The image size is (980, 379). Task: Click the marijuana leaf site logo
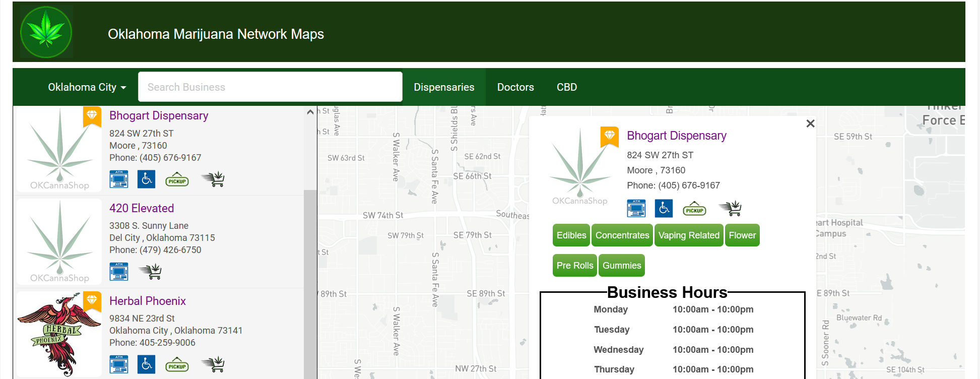tap(46, 32)
